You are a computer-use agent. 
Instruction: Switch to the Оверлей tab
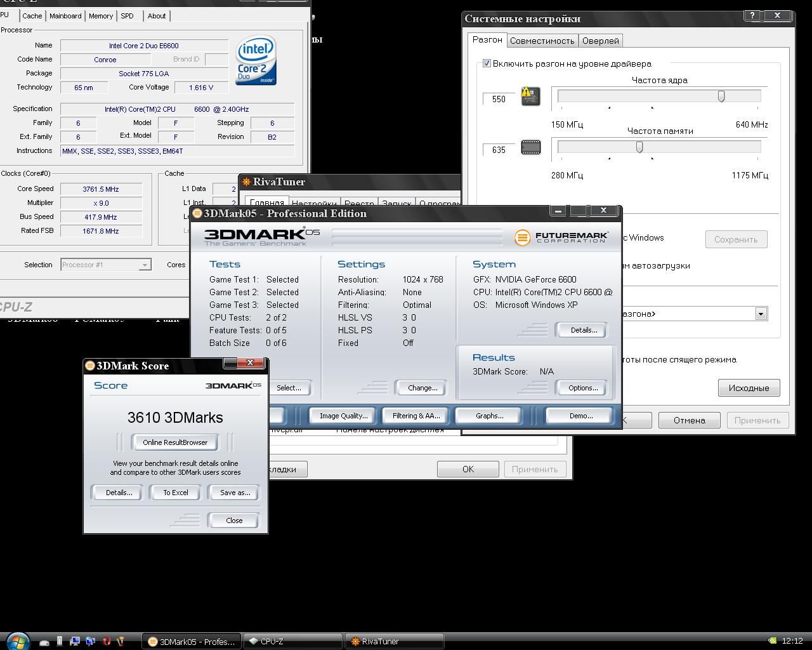point(600,41)
